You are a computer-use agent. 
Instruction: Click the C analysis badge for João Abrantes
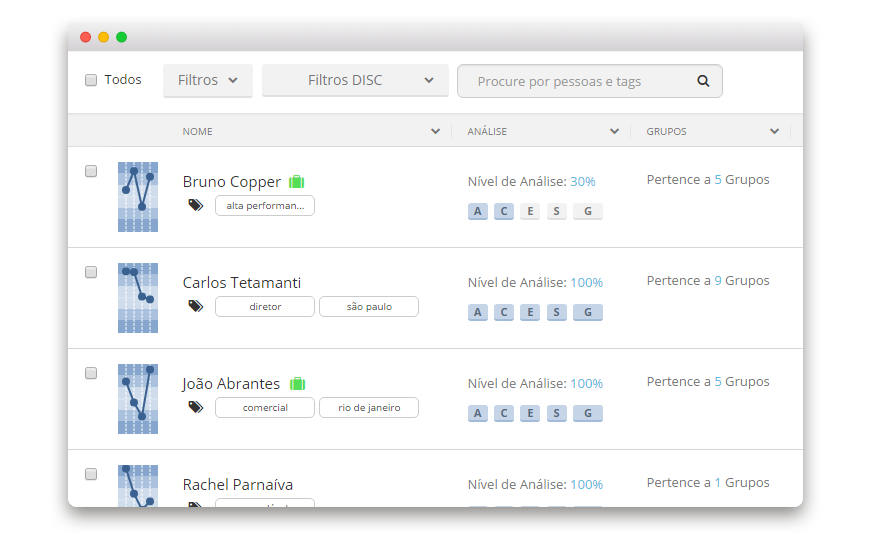click(x=504, y=413)
